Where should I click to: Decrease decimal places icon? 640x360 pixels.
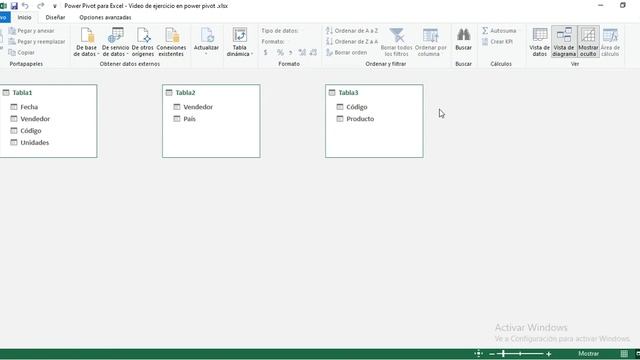[313, 52]
